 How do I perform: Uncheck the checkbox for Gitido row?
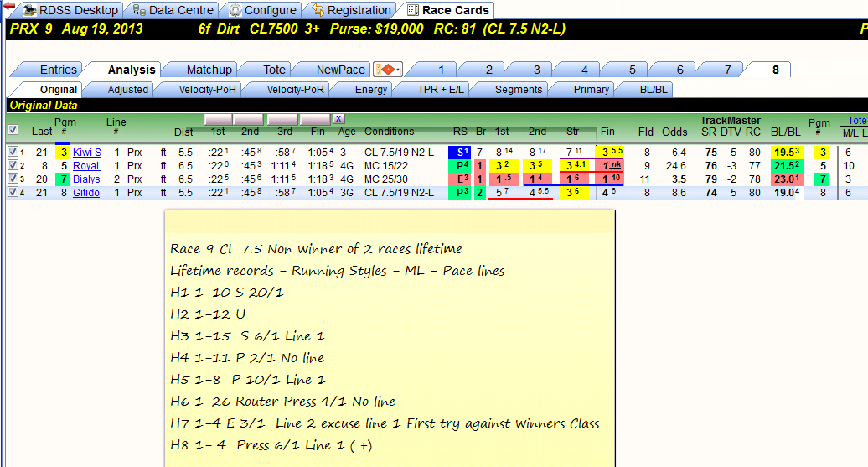(13, 192)
